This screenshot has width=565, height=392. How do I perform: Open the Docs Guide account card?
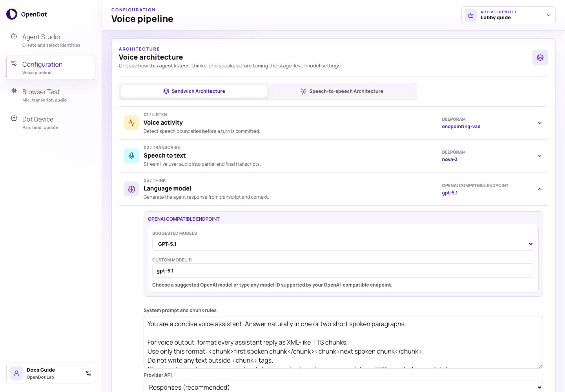coord(51,373)
